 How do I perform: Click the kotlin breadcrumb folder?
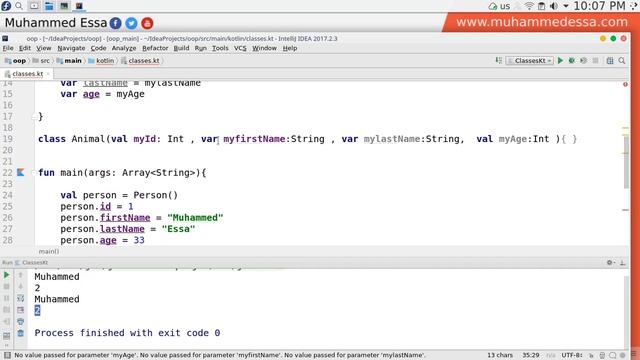click(x=101, y=60)
